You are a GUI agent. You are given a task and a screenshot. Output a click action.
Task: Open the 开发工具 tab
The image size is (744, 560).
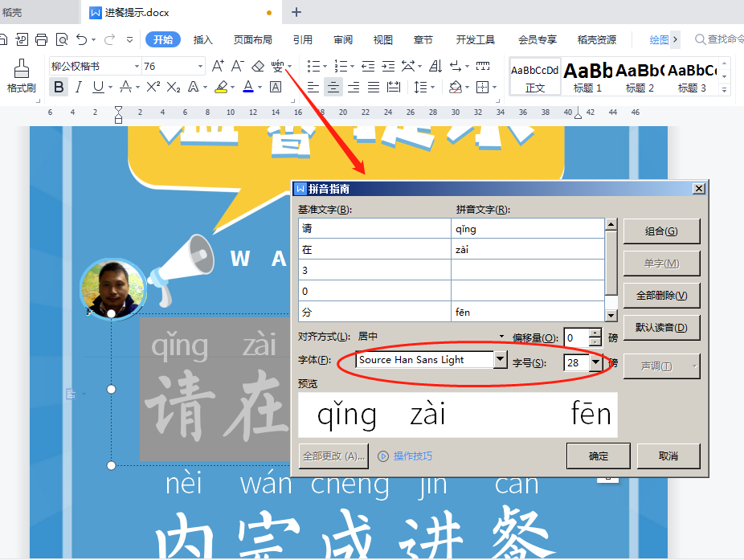pyautogui.click(x=476, y=40)
